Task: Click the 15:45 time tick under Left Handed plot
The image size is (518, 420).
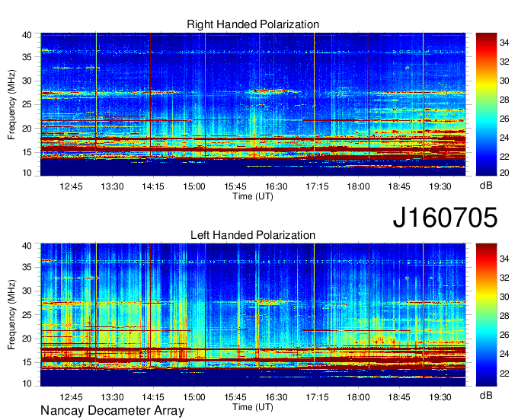Action: point(235,397)
